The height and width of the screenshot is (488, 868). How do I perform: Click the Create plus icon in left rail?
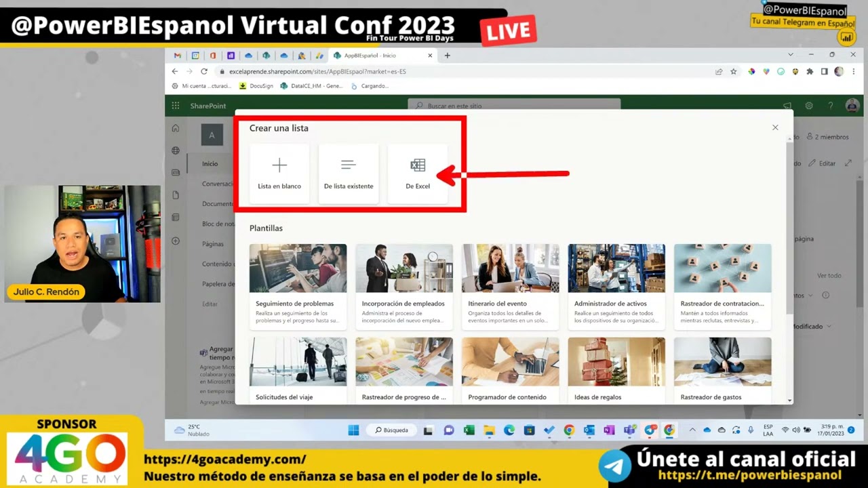(176, 241)
